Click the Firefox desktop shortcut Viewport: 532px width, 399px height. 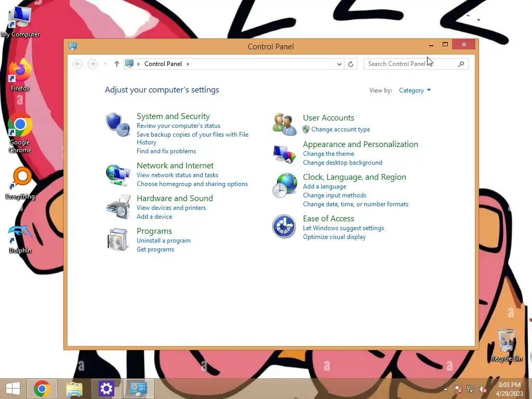coord(20,75)
